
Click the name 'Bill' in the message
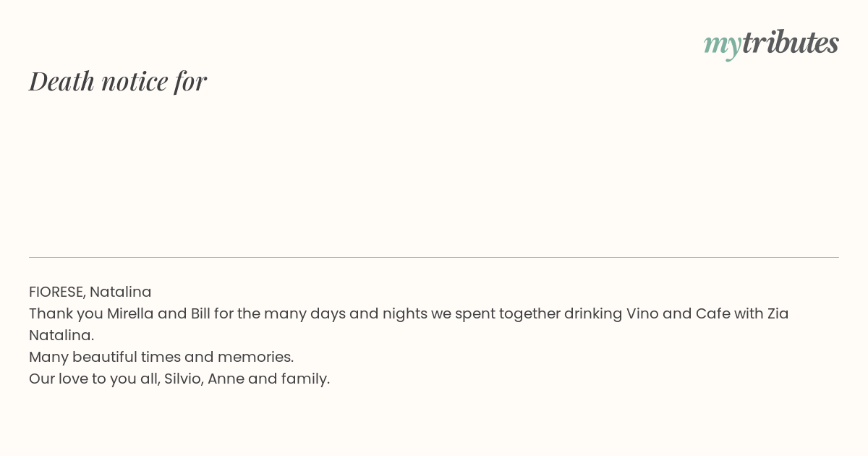200,313
